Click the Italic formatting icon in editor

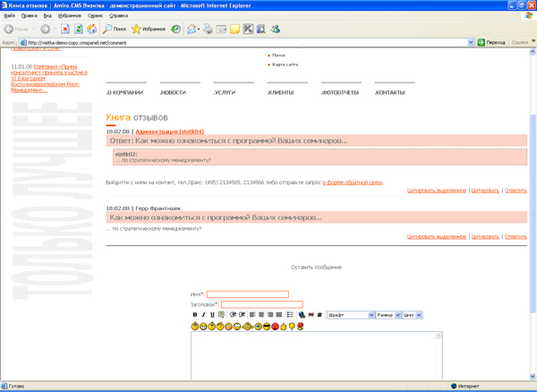[x=204, y=315]
